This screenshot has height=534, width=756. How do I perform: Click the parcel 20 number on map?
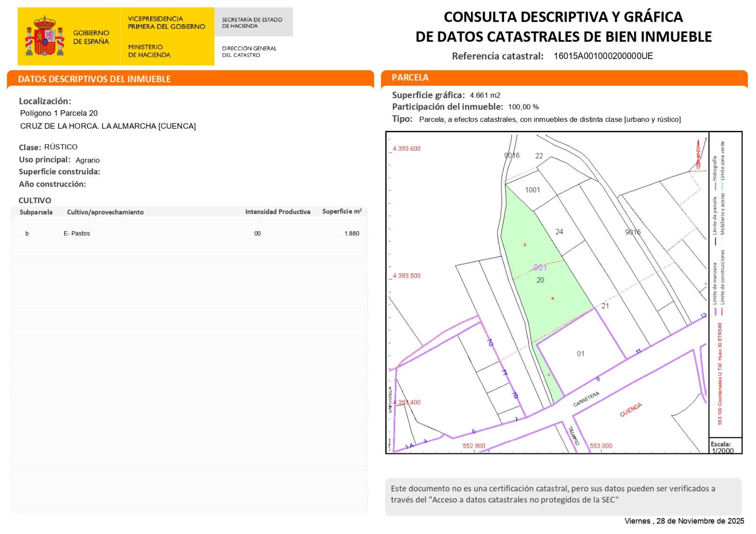tap(541, 280)
